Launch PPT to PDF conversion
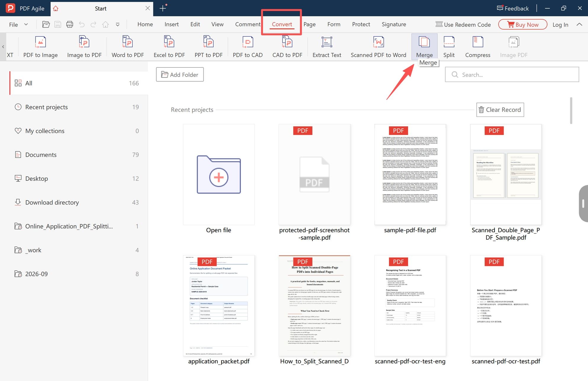Image resolution: width=588 pixels, height=381 pixels. [208, 47]
